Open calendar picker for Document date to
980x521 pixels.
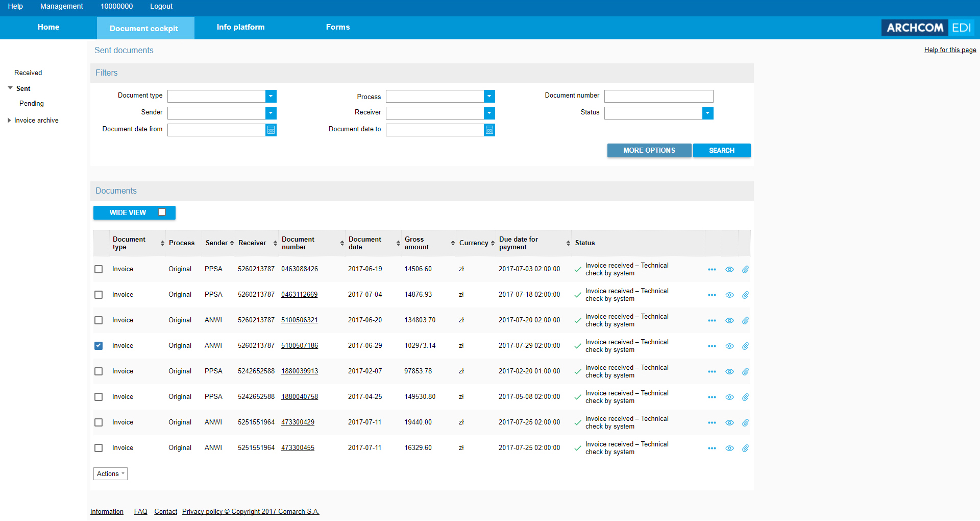489,130
